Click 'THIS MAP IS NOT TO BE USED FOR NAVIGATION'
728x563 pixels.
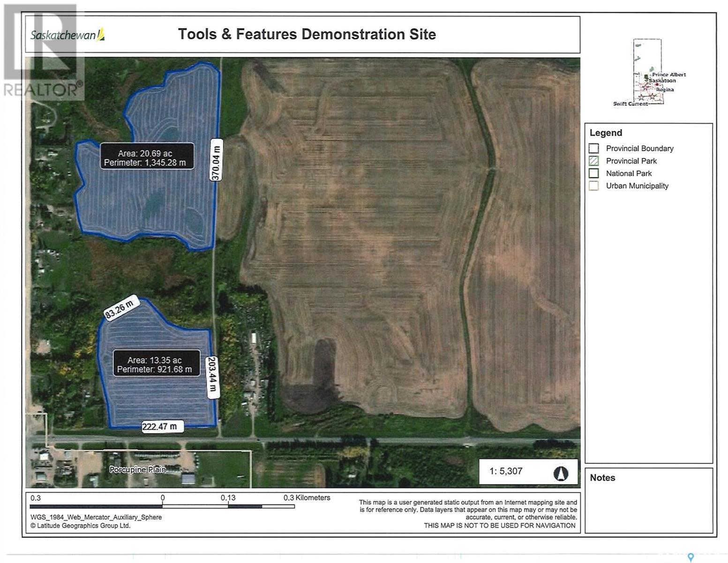click(500, 525)
